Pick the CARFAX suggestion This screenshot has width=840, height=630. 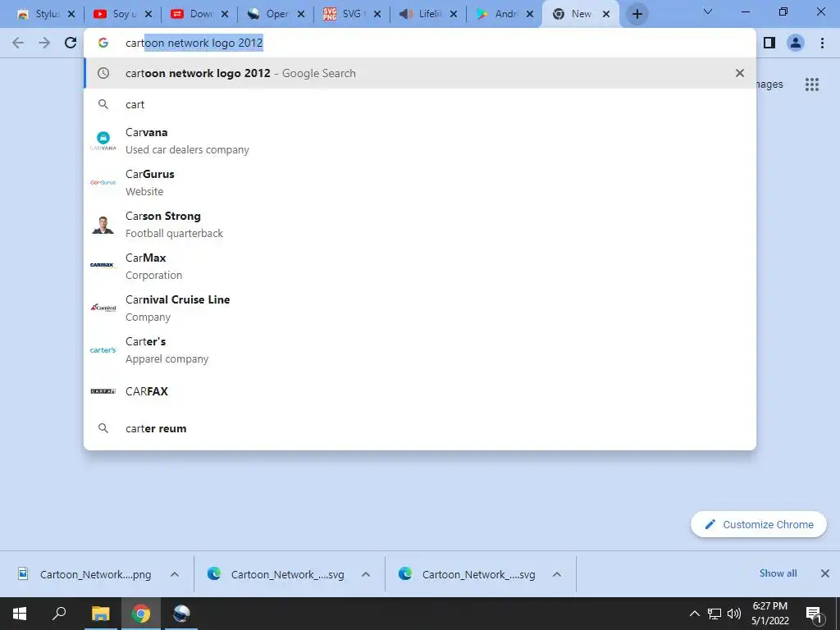[420, 391]
